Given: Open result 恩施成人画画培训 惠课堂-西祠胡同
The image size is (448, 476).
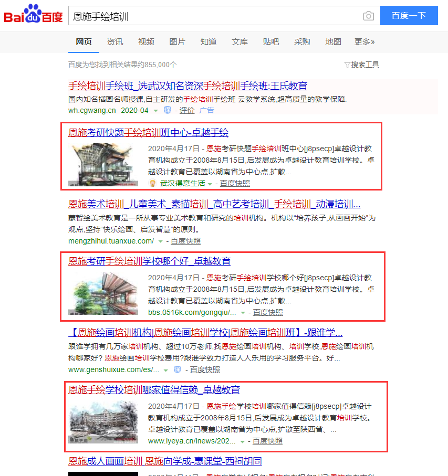Looking at the screenshot, I should pyautogui.click(x=165, y=461).
